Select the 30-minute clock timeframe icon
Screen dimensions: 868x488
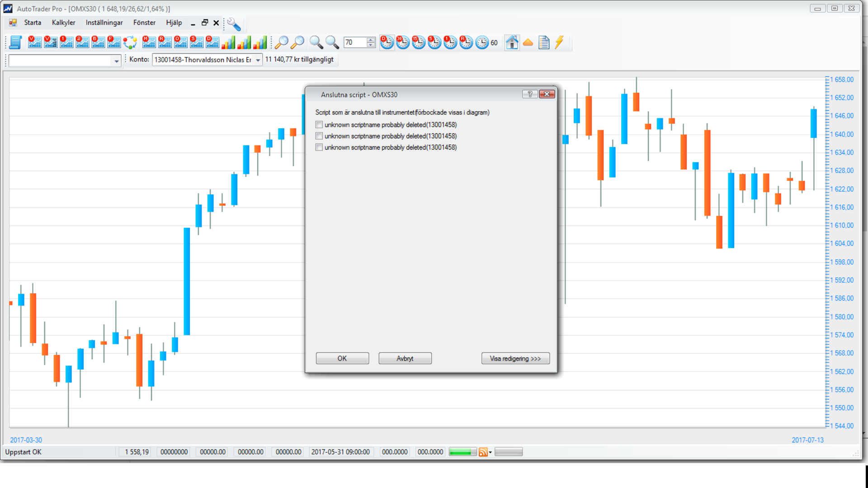(402, 42)
